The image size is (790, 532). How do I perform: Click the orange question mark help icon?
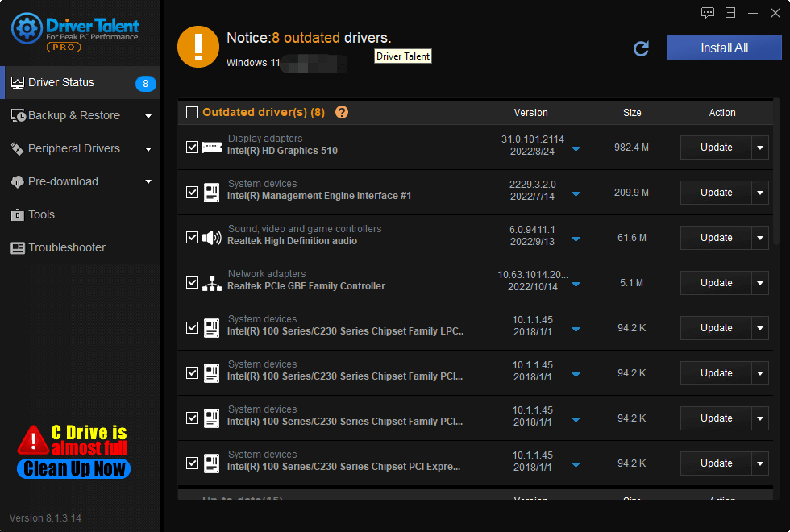tap(342, 112)
